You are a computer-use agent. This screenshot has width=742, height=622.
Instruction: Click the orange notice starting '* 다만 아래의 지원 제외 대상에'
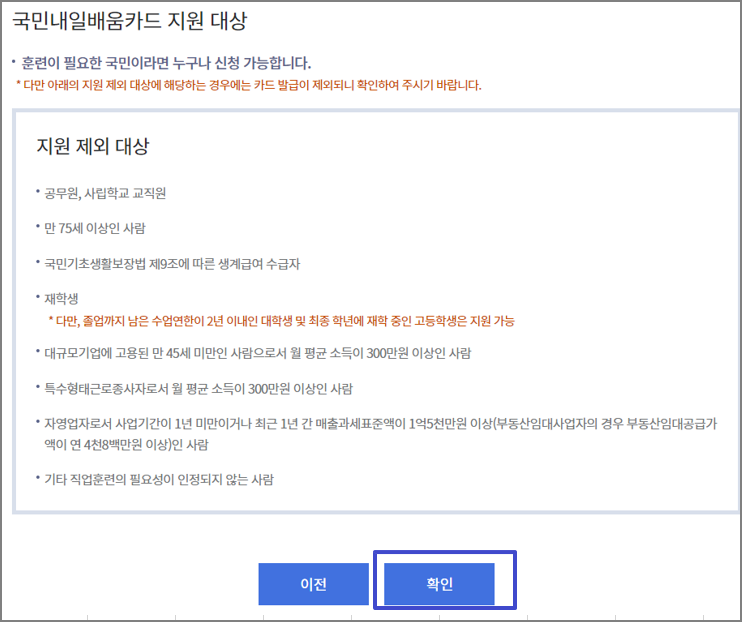click(249, 85)
